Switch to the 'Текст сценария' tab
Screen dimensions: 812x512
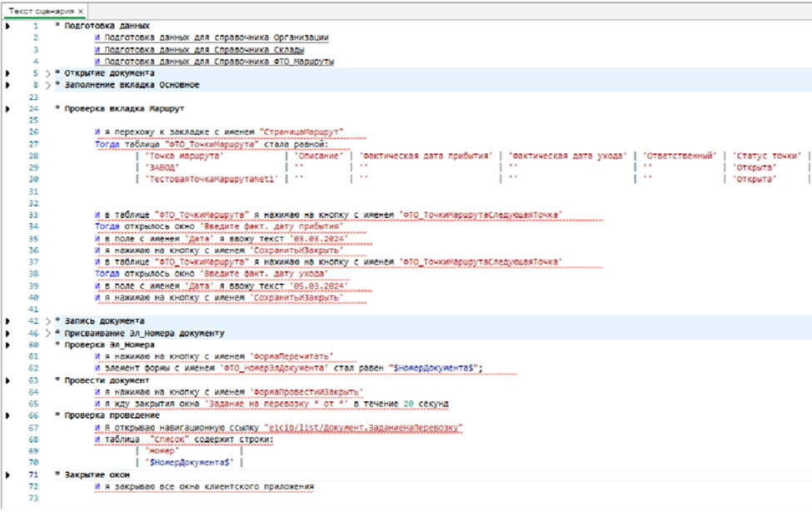click(x=40, y=11)
